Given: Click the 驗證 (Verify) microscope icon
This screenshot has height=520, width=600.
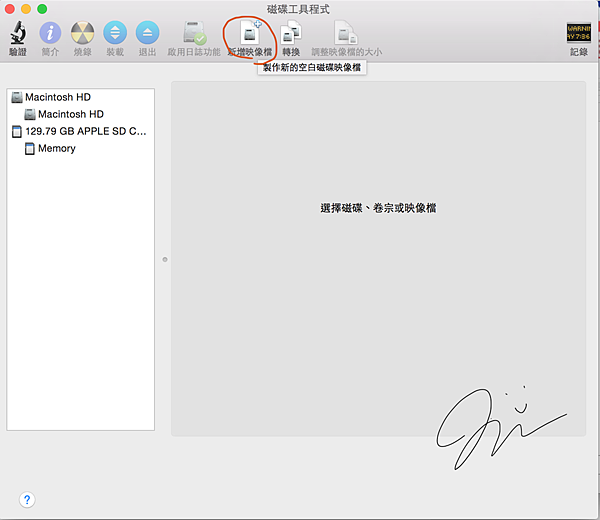Looking at the screenshot, I should click(x=18, y=33).
